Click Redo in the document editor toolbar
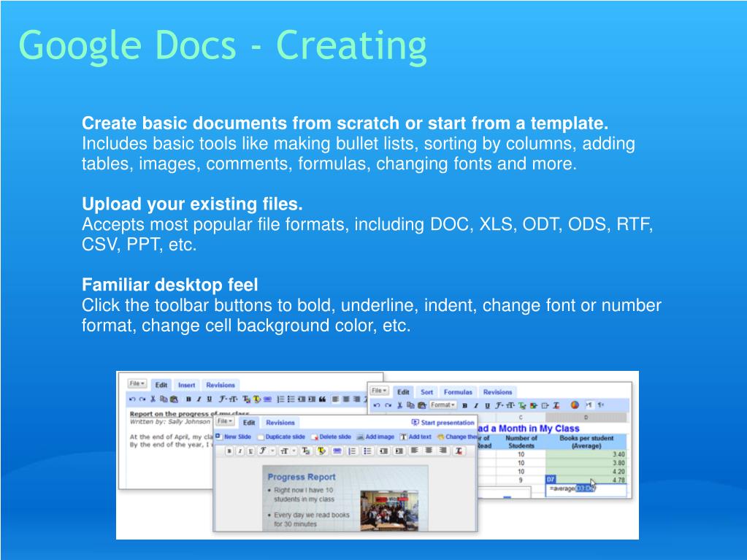 pyautogui.click(x=142, y=399)
